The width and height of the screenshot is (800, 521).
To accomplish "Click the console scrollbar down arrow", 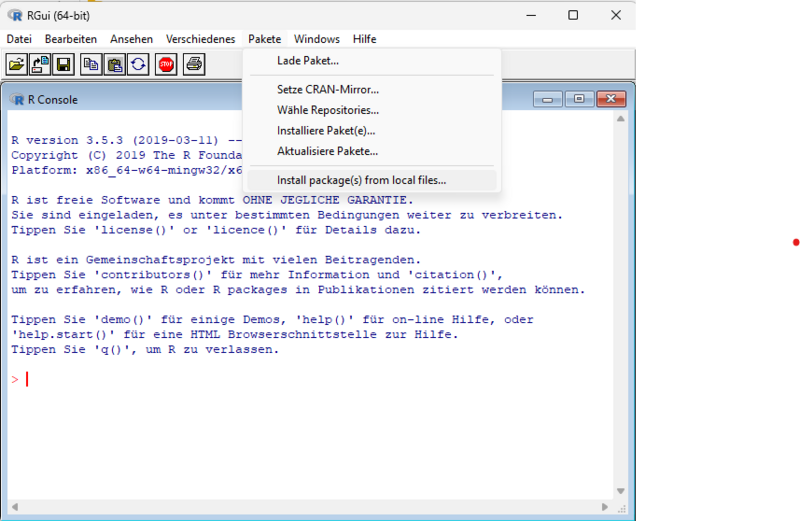I will (x=621, y=489).
